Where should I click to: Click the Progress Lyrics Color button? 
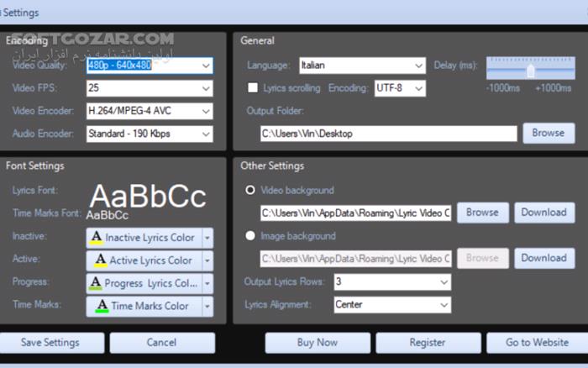pos(144,283)
